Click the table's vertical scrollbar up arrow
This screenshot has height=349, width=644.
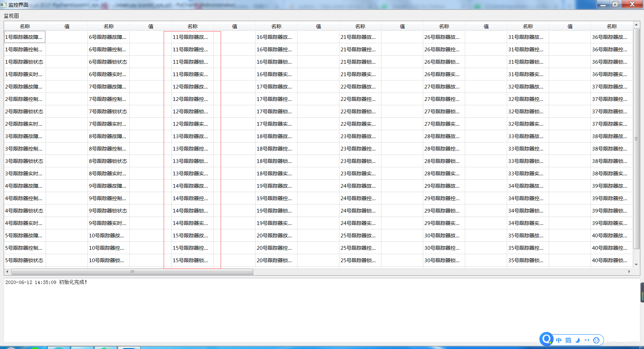point(636,25)
